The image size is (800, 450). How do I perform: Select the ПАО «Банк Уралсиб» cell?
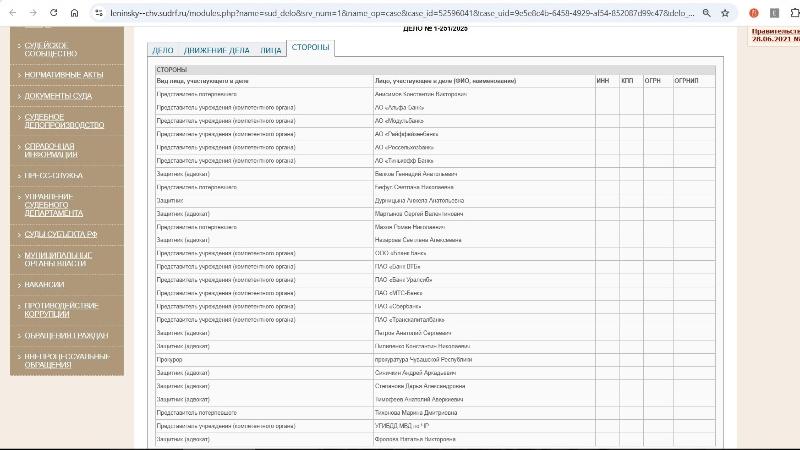(484, 280)
